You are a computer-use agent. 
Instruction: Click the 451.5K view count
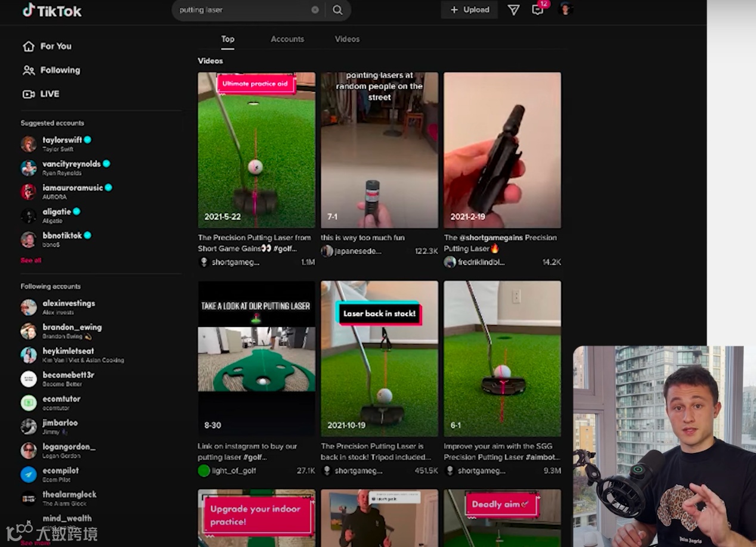point(426,471)
